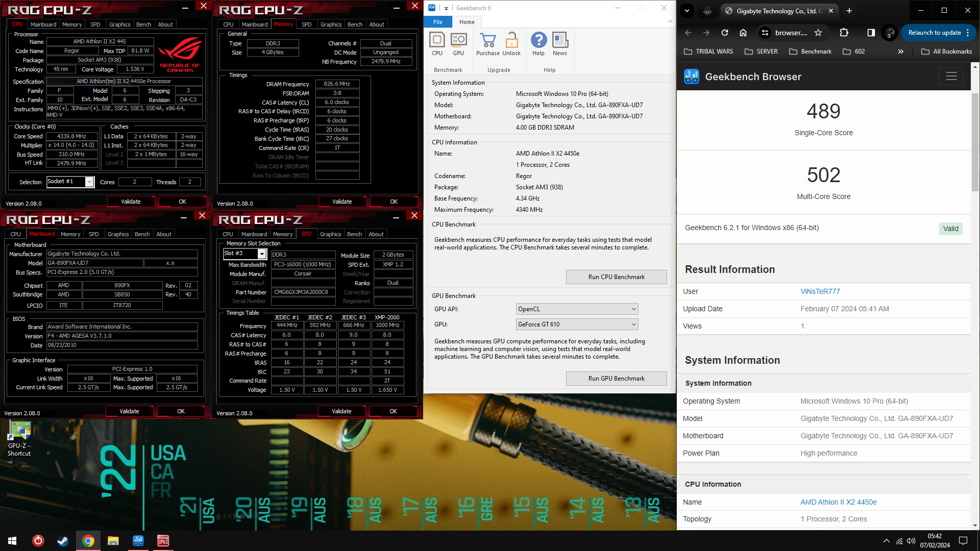Open Geekbench taskbar icon
This screenshot has height=551, width=980.
(138, 541)
